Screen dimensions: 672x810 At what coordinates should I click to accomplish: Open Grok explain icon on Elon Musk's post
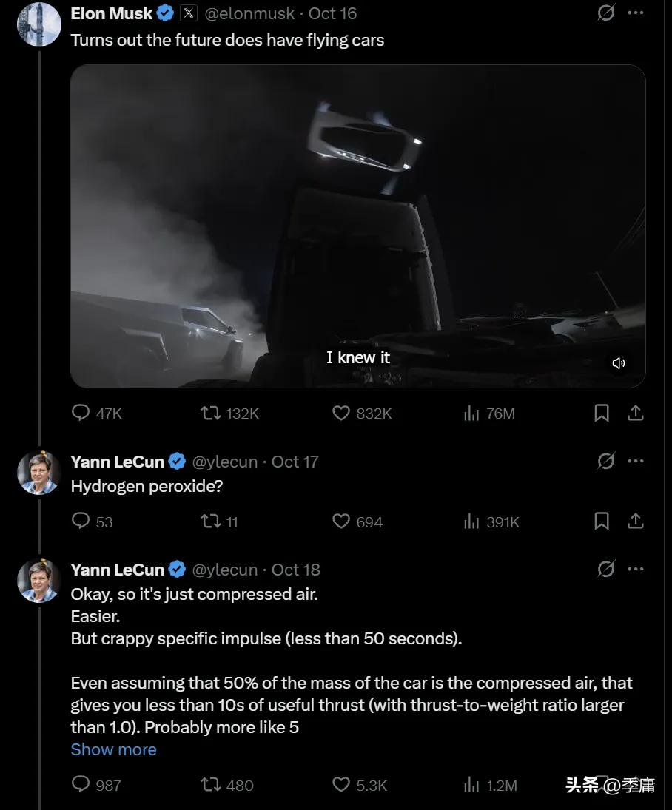(x=606, y=13)
